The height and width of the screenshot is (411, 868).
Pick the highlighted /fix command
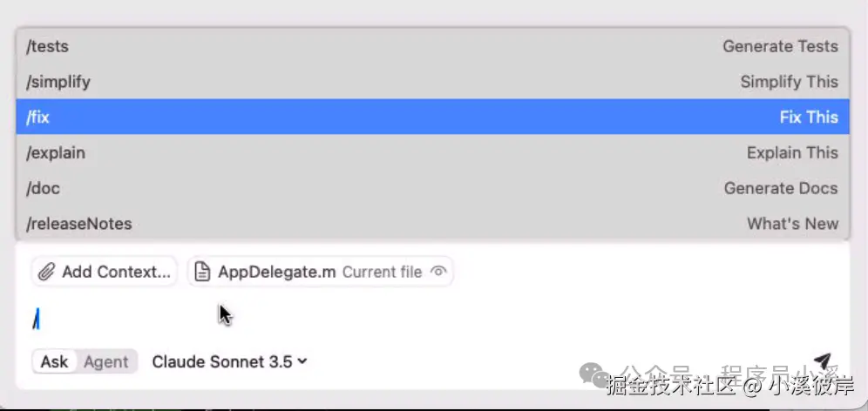[x=432, y=117]
